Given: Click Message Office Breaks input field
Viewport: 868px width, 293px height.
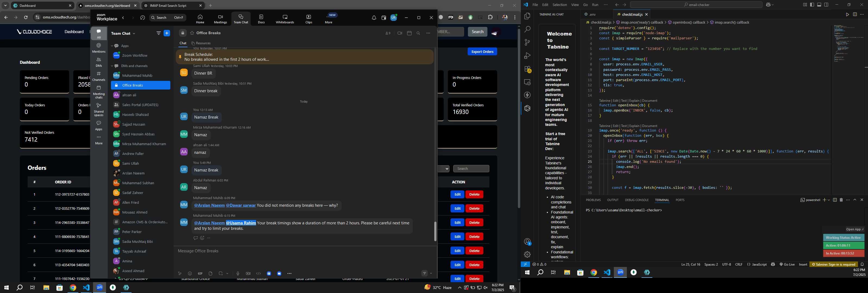Looking at the screenshot, I should [x=305, y=251].
